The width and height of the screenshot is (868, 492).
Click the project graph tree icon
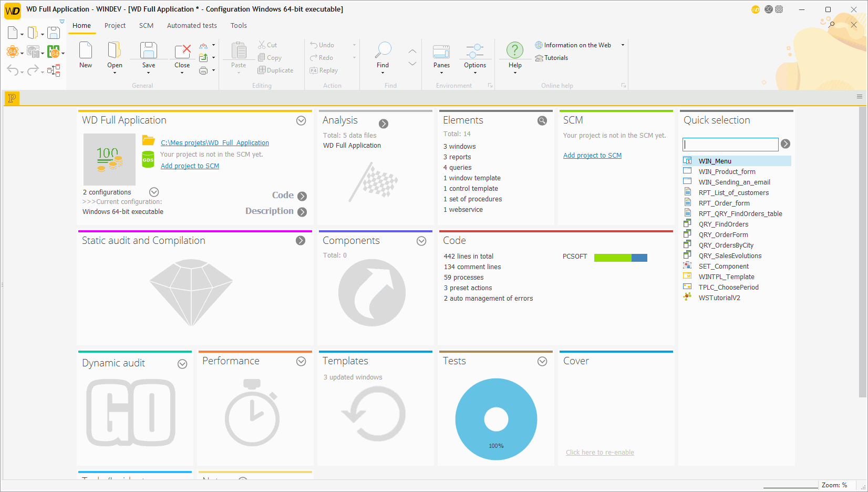[x=54, y=70]
